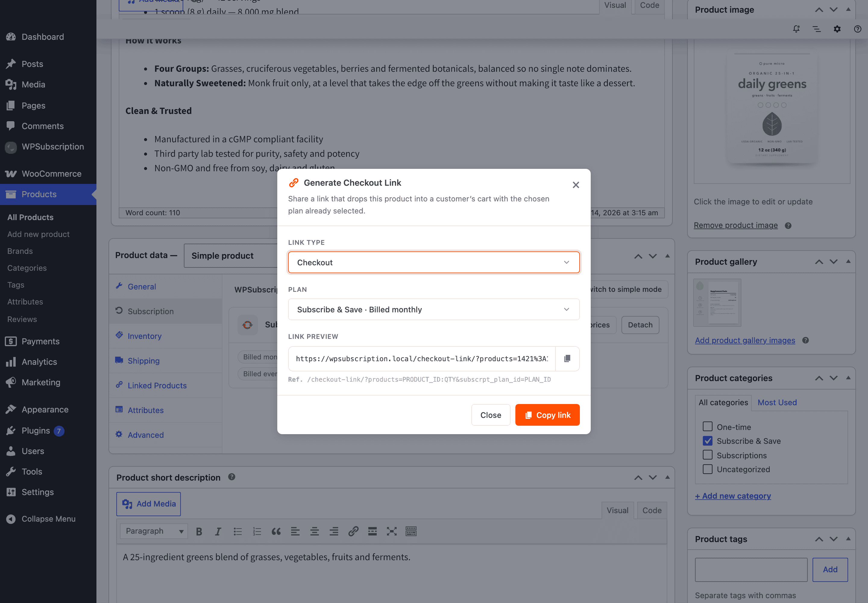
Task: Open the Link Type dropdown showing Checkout
Action: (434, 262)
